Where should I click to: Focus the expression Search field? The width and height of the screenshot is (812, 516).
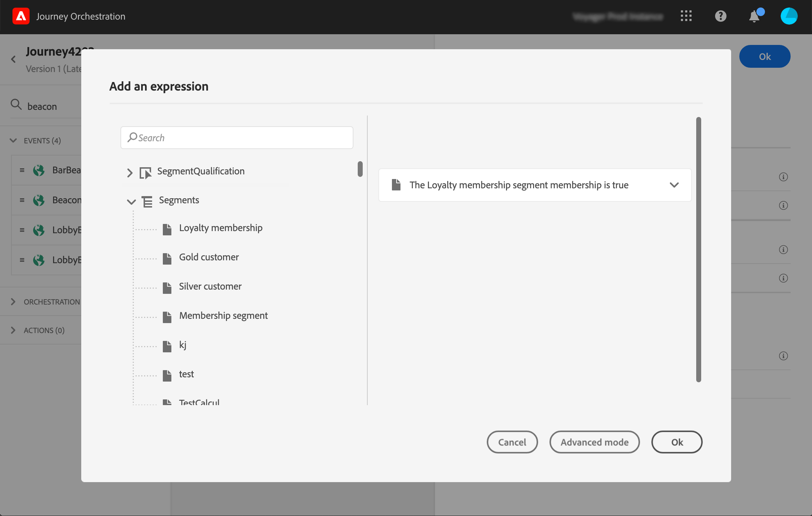click(x=237, y=138)
